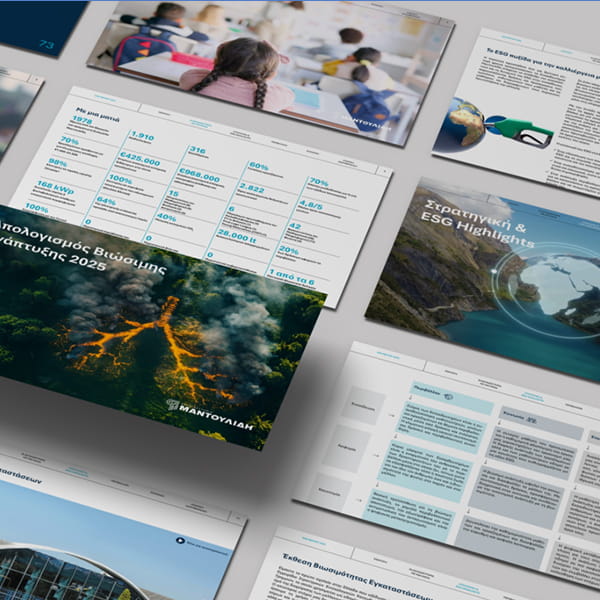
Task: Click the '98%' figure
Action: 58,163
